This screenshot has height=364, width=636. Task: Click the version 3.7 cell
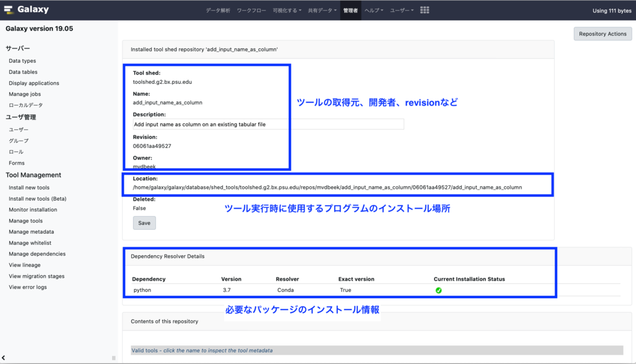point(227,290)
